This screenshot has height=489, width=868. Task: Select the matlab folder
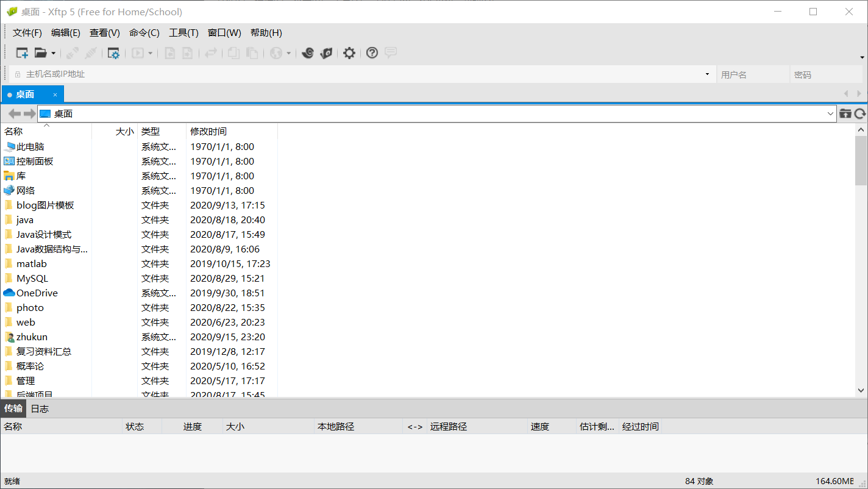click(x=32, y=264)
